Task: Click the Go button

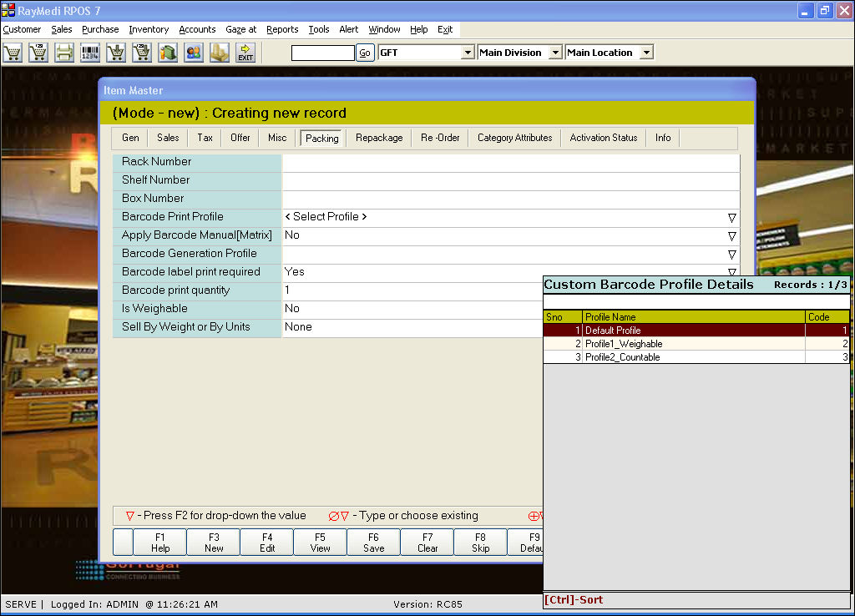Action: pyautogui.click(x=365, y=53)
